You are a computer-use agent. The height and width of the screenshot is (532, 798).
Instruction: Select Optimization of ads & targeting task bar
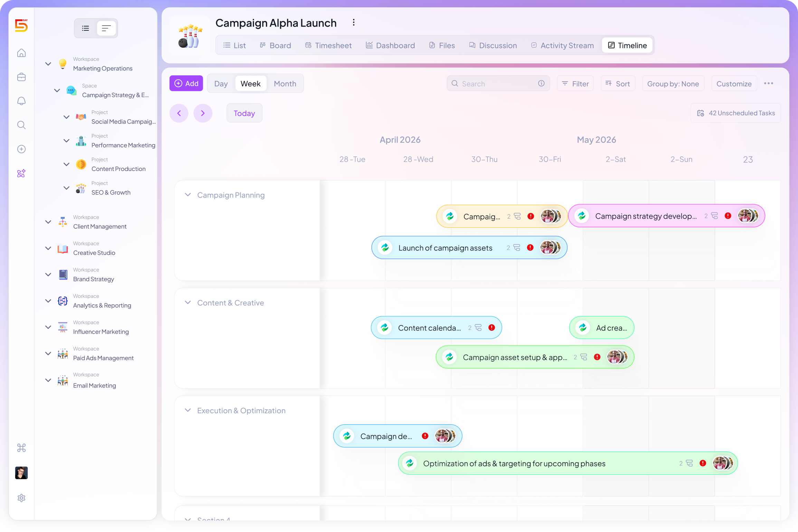pos(568,463)
